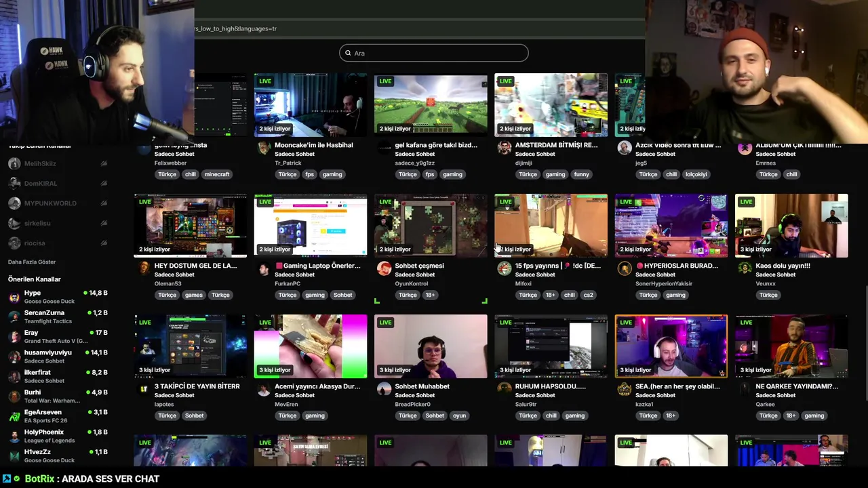This screenshot has height=488, width=868.
Task: Open HYPERIOSLAR BURAD... stream thumbnail
Action: 671,226
